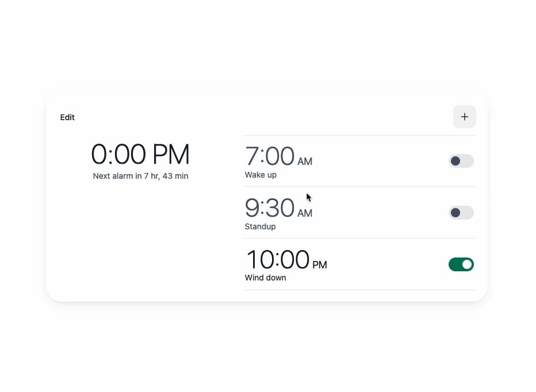Select the Wind down alarm row
Screen dimensions: 536x392
(x=359, y=264)
